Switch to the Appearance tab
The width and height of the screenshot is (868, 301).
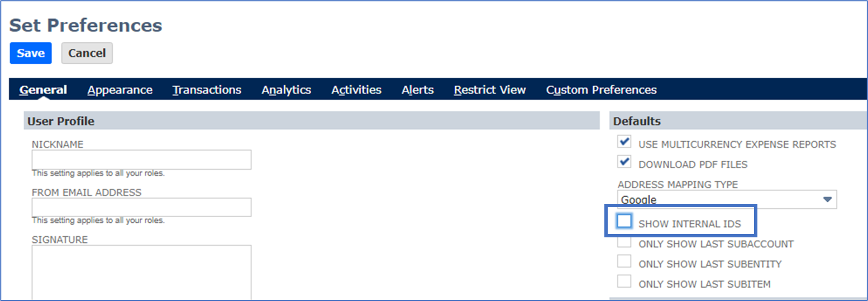pyautogui.click(x=120, y=90)
